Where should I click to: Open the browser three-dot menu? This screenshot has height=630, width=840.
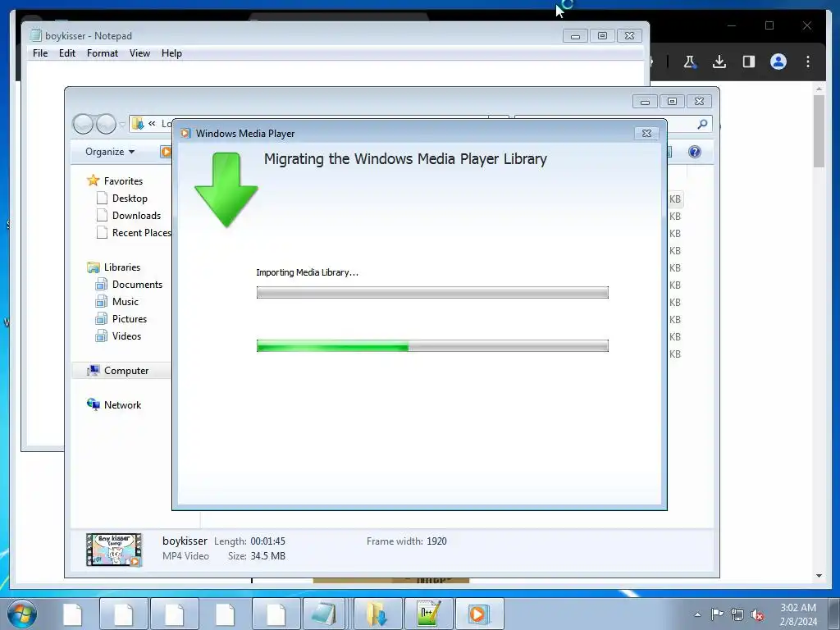click(808, 62)
